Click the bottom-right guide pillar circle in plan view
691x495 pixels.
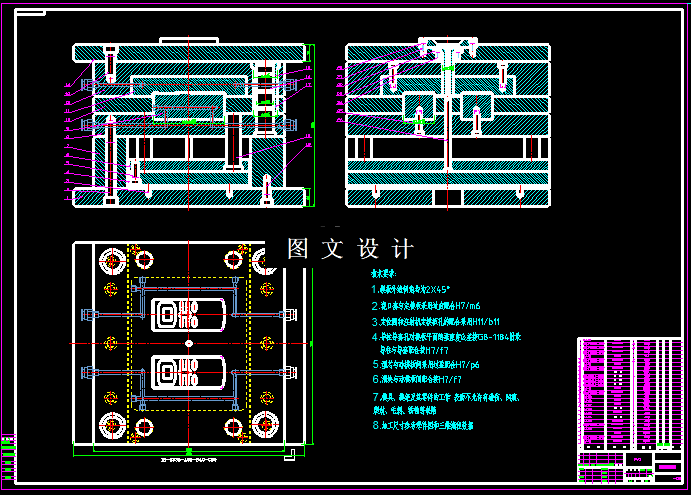coord(265,425)
